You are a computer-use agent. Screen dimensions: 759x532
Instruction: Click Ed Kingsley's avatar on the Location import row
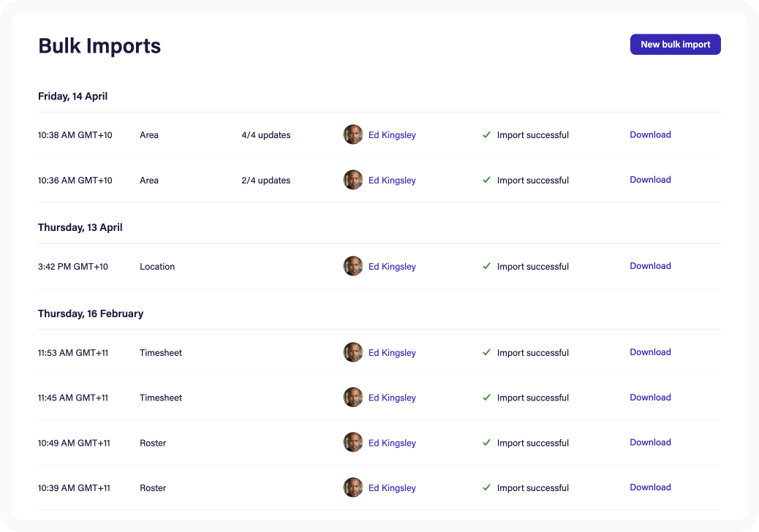click(353, 266)
